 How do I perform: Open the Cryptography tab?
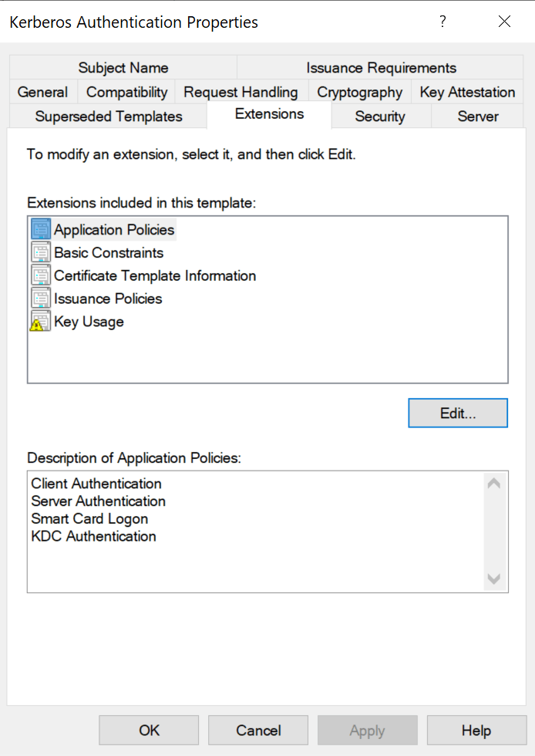point(359,92)
